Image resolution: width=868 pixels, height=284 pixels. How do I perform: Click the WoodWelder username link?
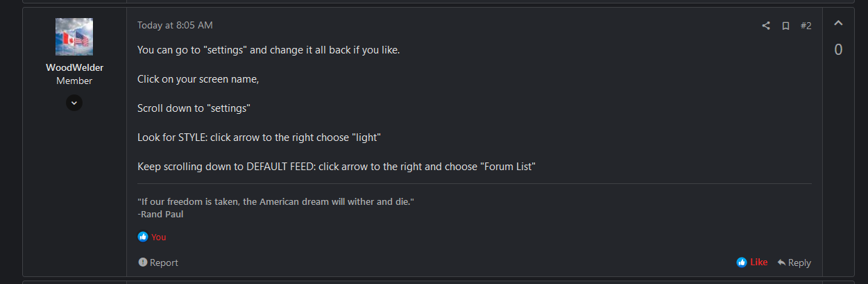pos(74,67)
